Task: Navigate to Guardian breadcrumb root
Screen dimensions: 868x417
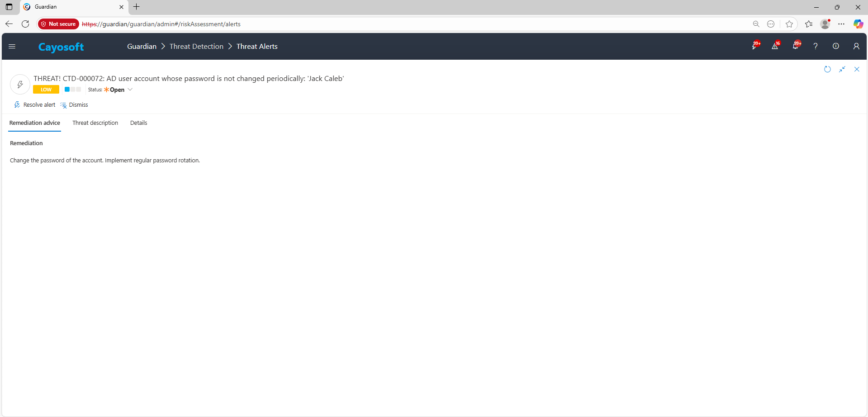Action: click(x=142, y=47)
